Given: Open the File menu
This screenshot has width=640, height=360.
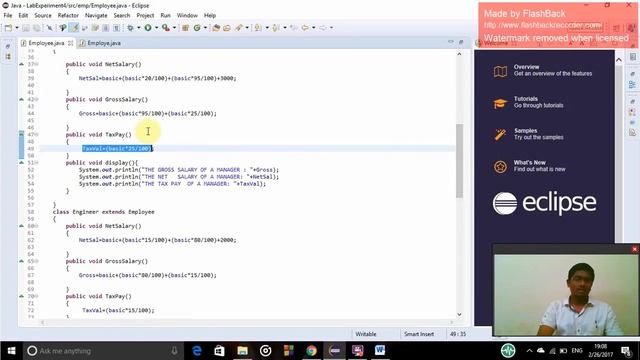Looking at the screenshot, I should click(x=8, y=16).
